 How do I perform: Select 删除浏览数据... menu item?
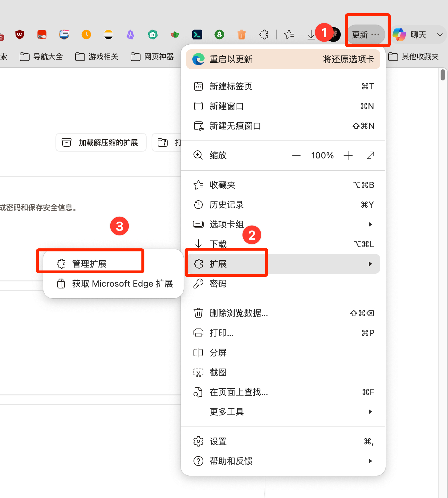coord(283,313)
